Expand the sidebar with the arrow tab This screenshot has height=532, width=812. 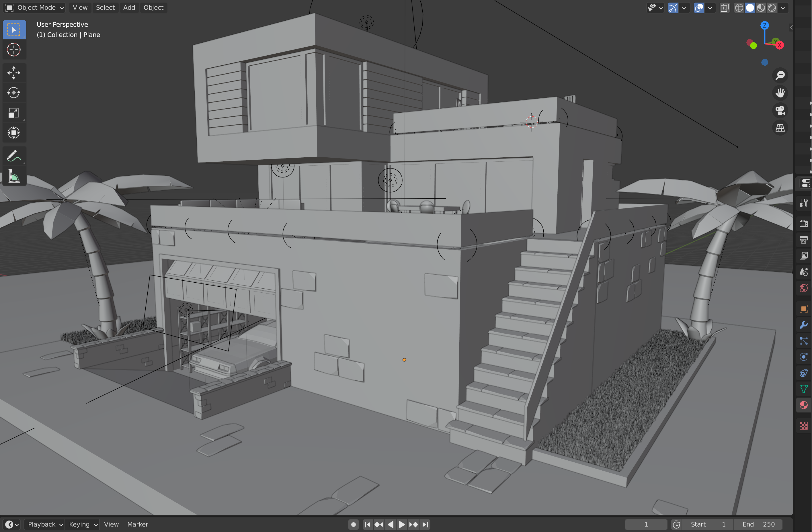791,27
